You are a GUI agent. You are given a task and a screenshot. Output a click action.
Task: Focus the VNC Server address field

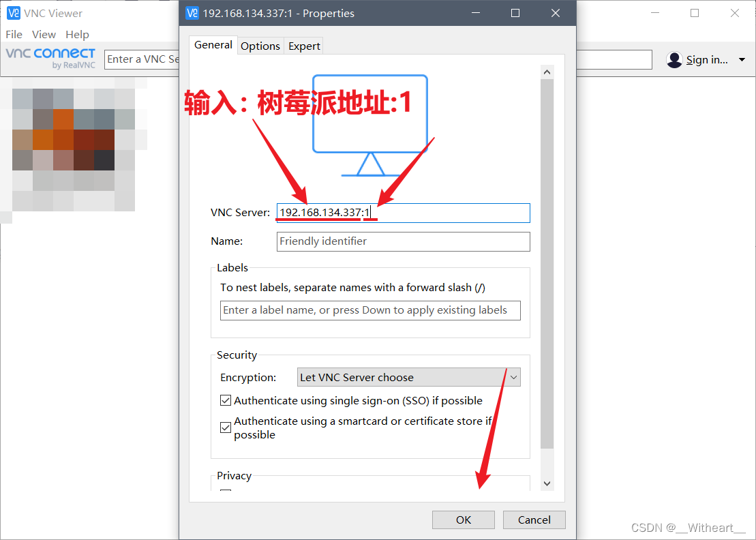point(404,213)
